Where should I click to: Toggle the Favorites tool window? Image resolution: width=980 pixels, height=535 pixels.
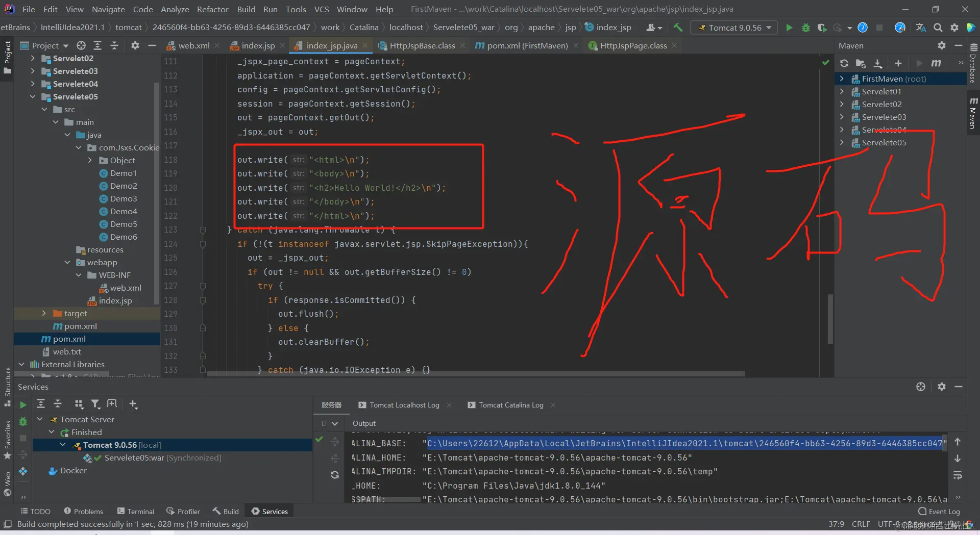(x=7, y=440)
